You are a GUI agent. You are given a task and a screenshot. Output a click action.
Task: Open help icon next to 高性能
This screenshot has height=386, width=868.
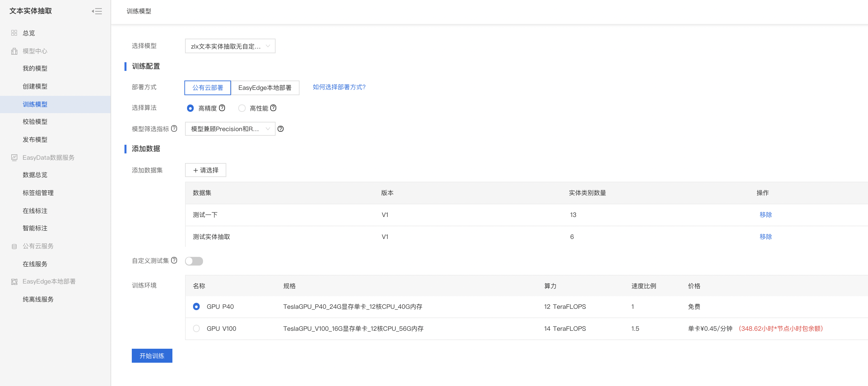coord(273,108)
